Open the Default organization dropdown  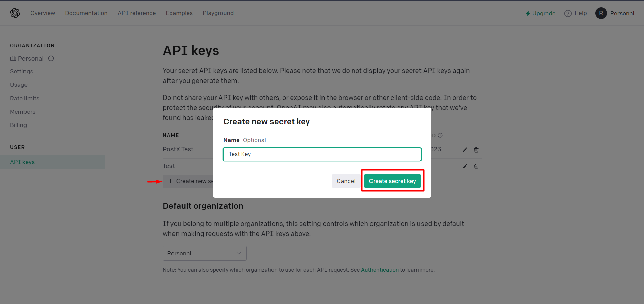(204, 253)
